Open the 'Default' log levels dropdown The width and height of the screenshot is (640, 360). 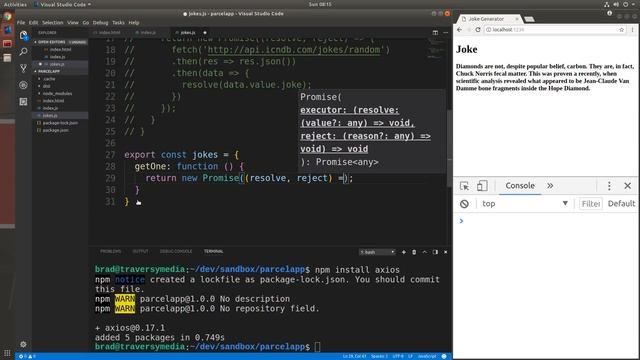(621, 204)
